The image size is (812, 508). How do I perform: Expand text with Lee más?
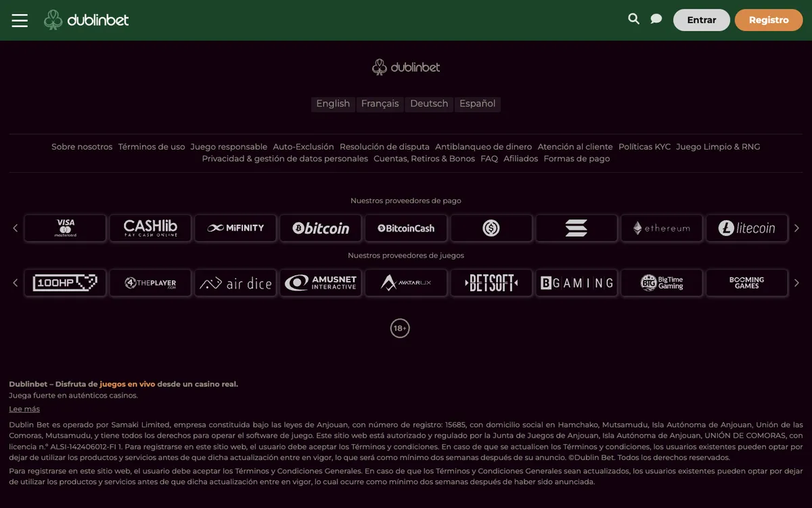pos(24,409)
